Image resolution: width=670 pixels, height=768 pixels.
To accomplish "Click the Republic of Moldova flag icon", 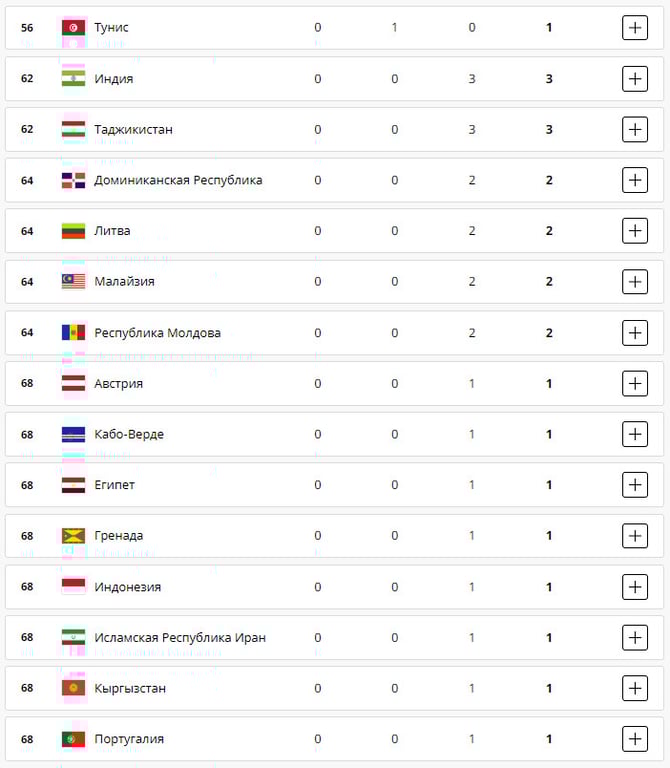I will pos(73,333).
